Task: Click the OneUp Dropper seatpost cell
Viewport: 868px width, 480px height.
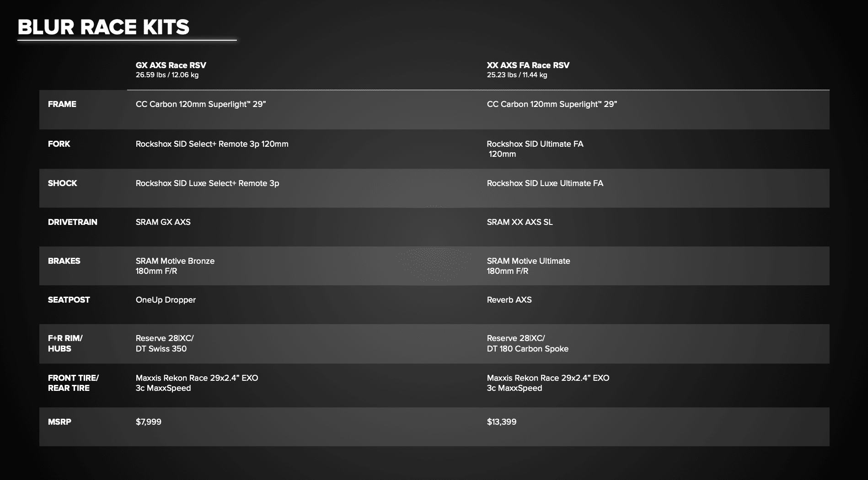Action: click(x=166, y=300)
